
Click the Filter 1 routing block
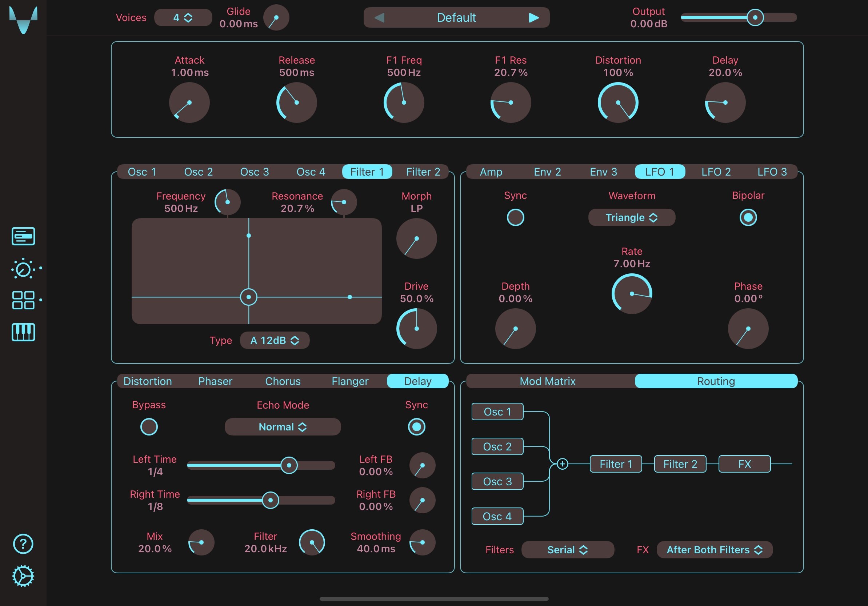(x=616, y=464)
